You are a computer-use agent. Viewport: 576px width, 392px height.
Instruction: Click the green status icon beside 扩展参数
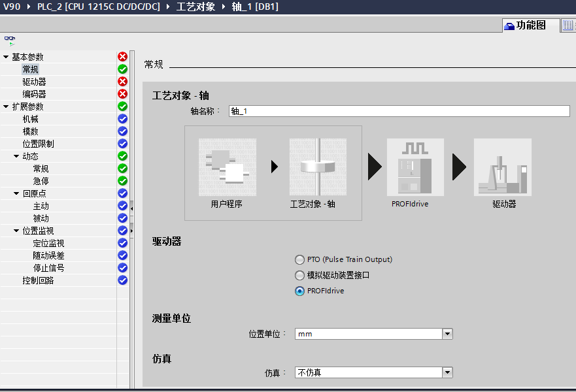coord(123,106)
